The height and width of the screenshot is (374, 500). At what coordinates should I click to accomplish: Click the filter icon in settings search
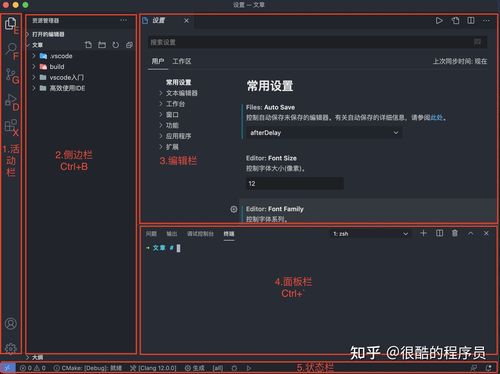click(477, 42)
